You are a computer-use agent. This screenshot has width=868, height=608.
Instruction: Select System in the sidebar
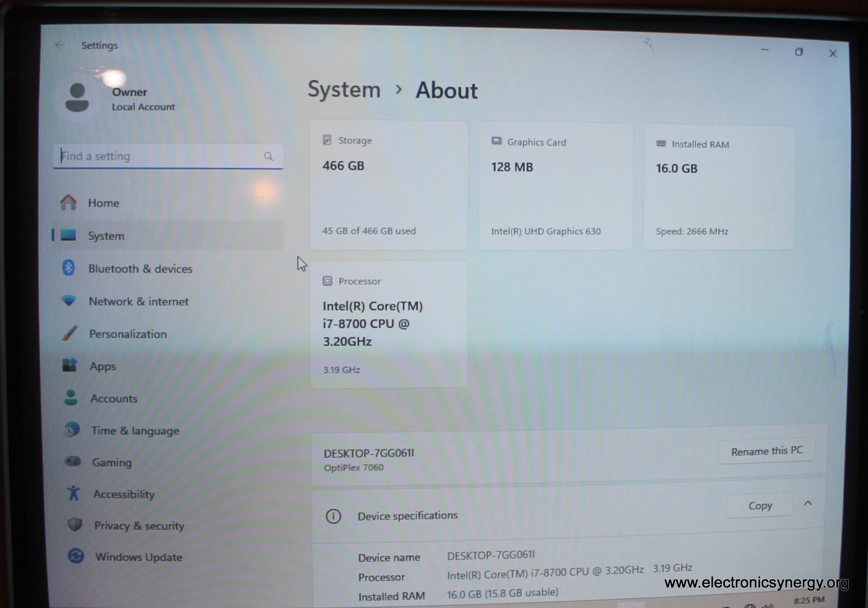pos(106,236)
